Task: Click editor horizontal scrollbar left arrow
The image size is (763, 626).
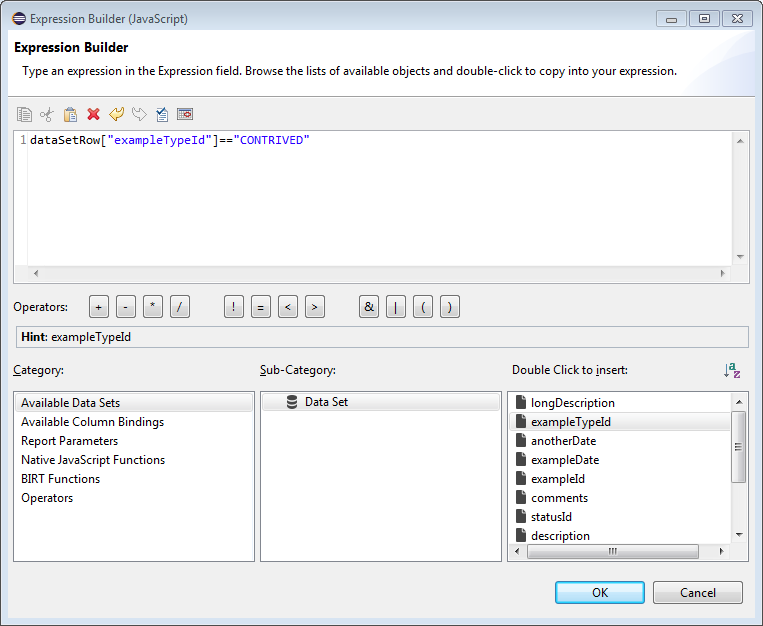Action: pyautogui.click(x=36, y=273)
